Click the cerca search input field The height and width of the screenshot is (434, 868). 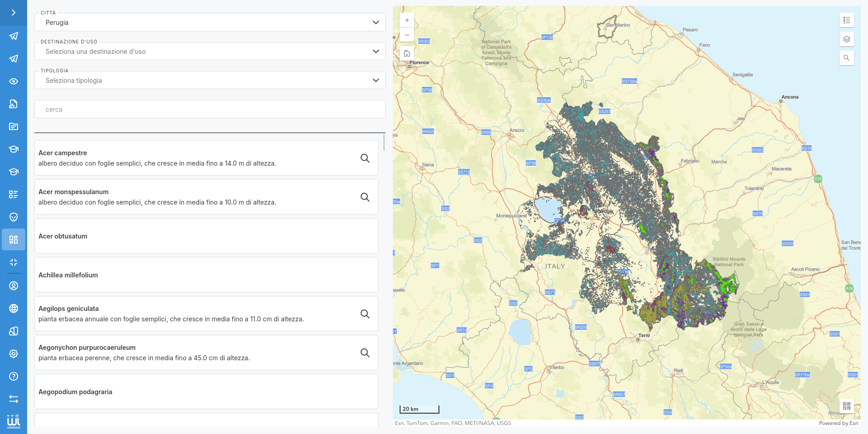pos(210,110)
